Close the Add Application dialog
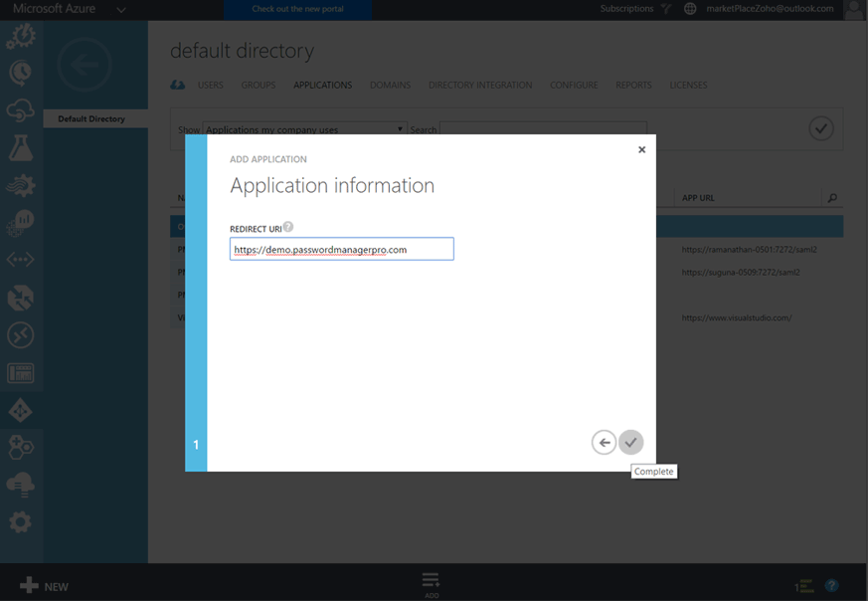 (x=641, y=149)
